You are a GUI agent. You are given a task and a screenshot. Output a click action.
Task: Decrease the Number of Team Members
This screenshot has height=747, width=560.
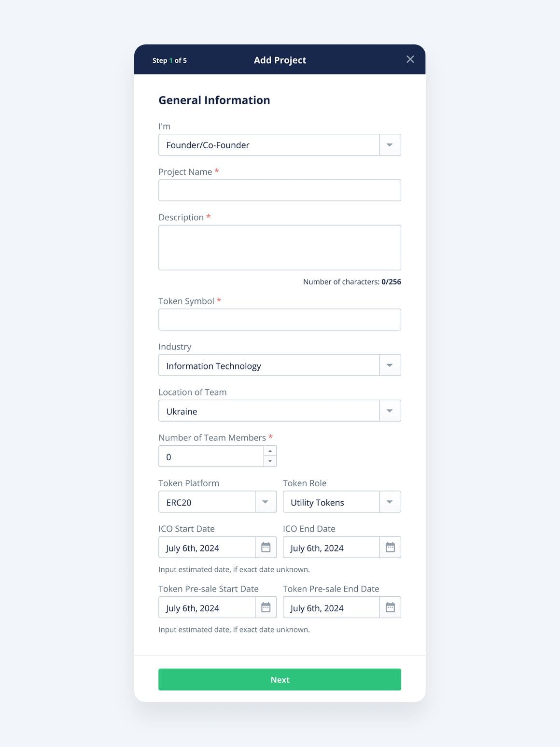(270, 461)
